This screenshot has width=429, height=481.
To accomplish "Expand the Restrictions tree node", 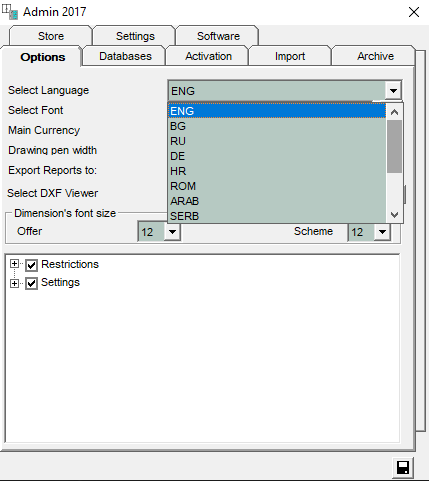I will click(x=14, y=264).
